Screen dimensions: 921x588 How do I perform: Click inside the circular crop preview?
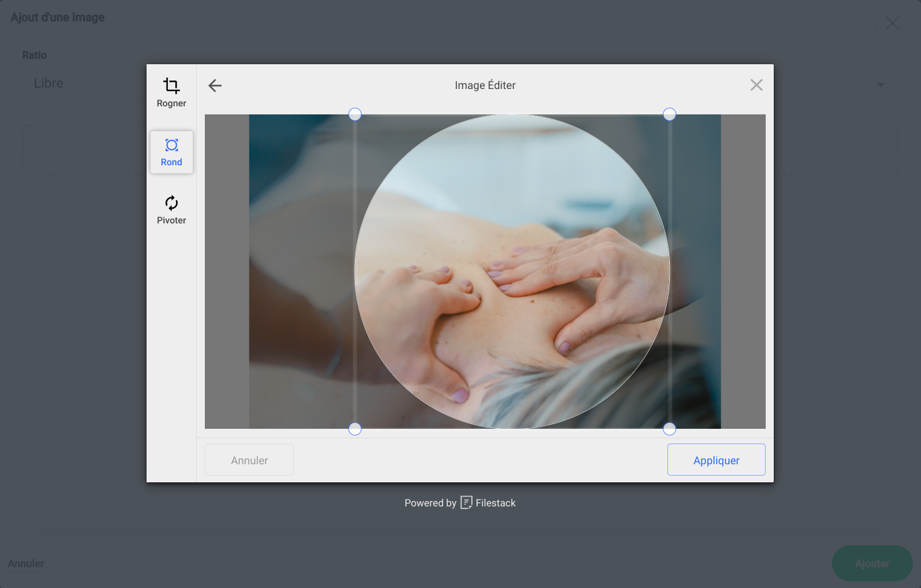[512, 272]
